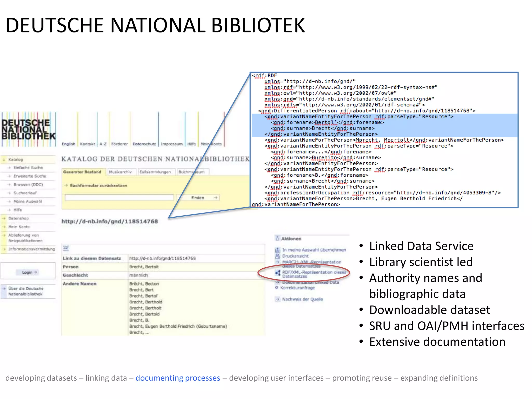Screen dimensions: 532x399
Task: Open Ablieferung von Netzpublikationen
Action: click(x=25, y=238)
